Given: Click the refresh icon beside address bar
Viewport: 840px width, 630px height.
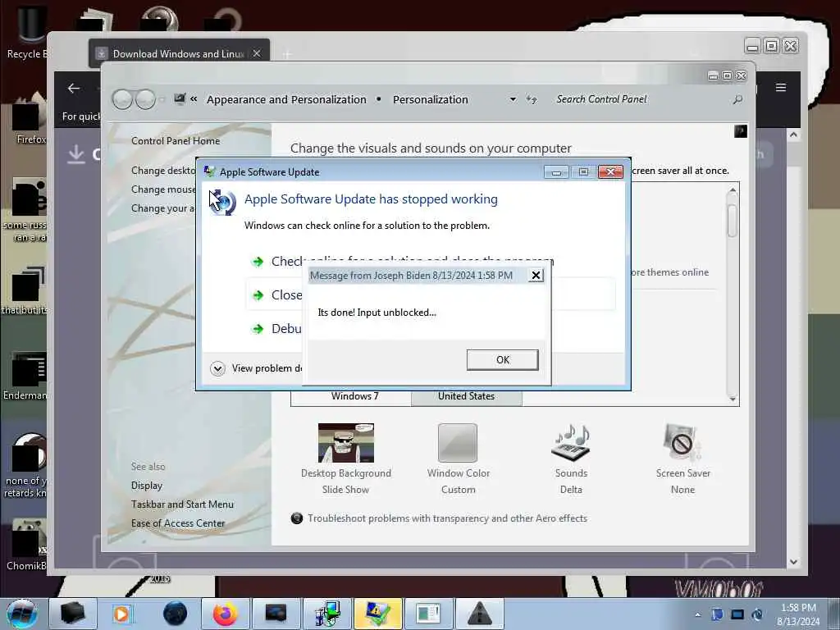Looking at the screenshot, I should (531, 99).
